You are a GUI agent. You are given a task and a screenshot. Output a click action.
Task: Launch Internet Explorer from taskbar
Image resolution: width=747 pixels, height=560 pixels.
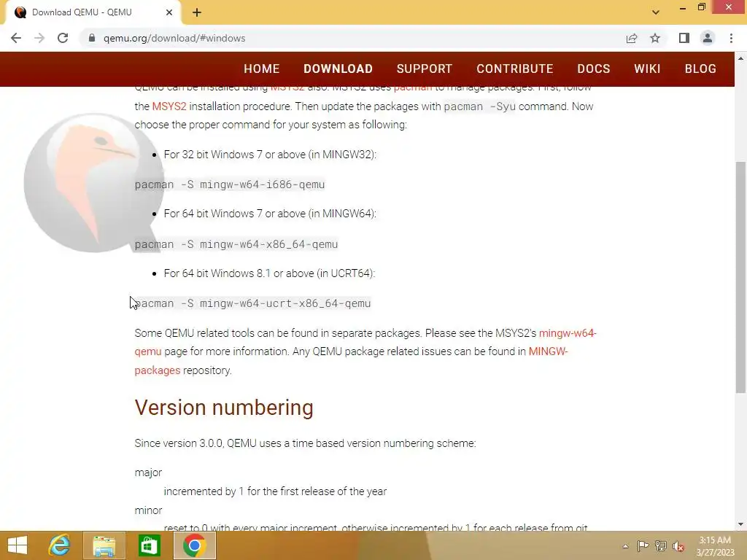point(60,545)
